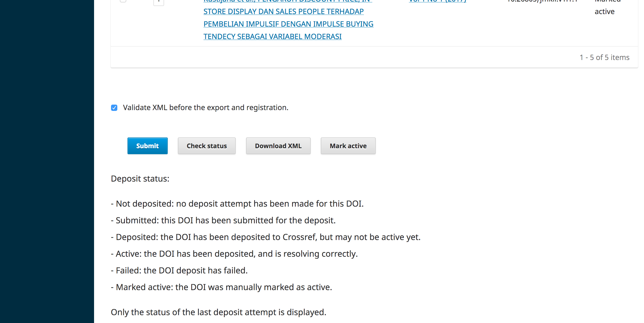Click the Mark active button
This screenshot has width=644, height=323.
pyautogui.click(x=348, y=146)
